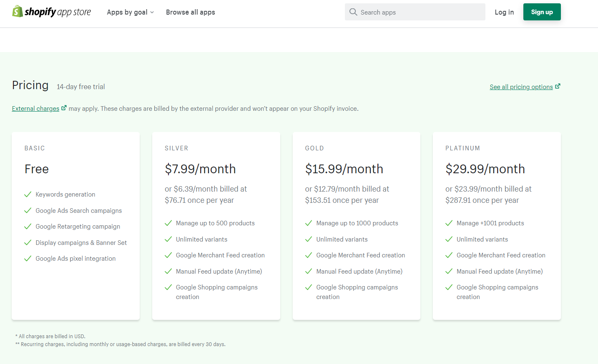This screenshot has width=598, height=364.
Task: Click the Log in link
Action: coord(504,12)
